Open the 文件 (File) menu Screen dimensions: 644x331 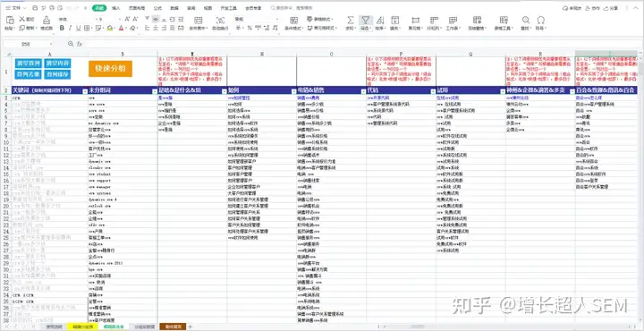[x=15, y=8]
